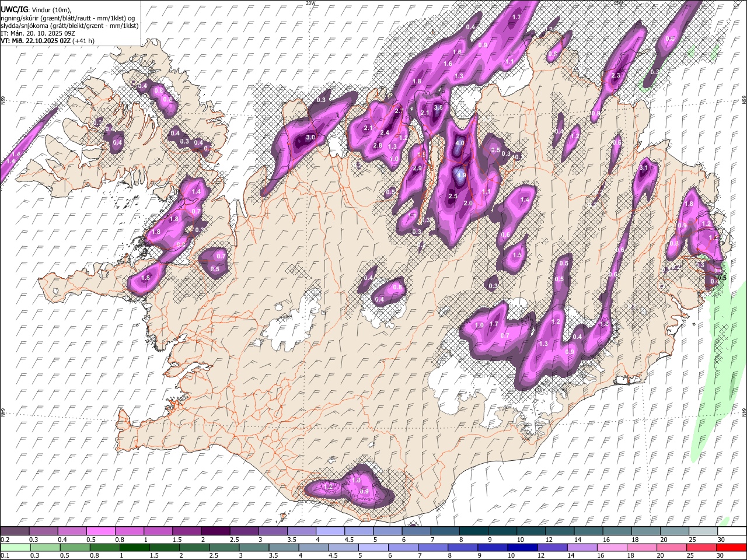Select the pale green 0.1 swatch in rain legend

[x=15, y=547]
